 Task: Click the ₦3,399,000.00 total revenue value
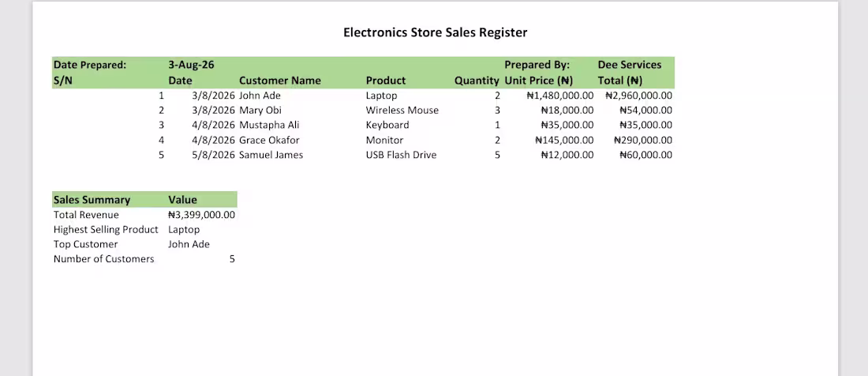point(201,215)
